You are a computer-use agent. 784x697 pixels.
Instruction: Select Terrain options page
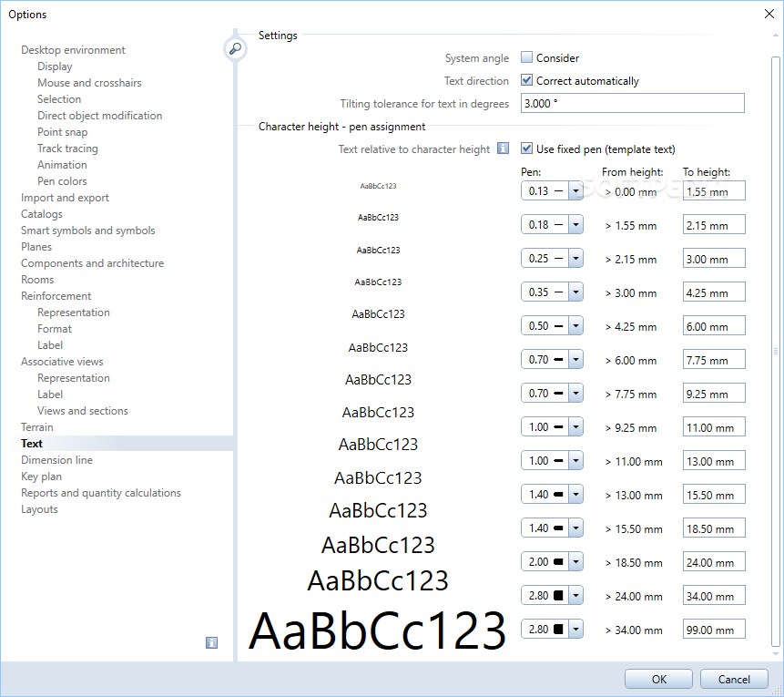[x=36, y=426]
